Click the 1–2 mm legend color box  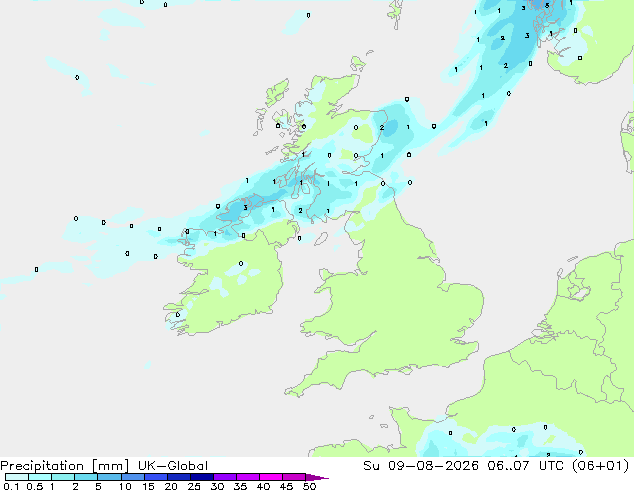click(x=63, y=477)
